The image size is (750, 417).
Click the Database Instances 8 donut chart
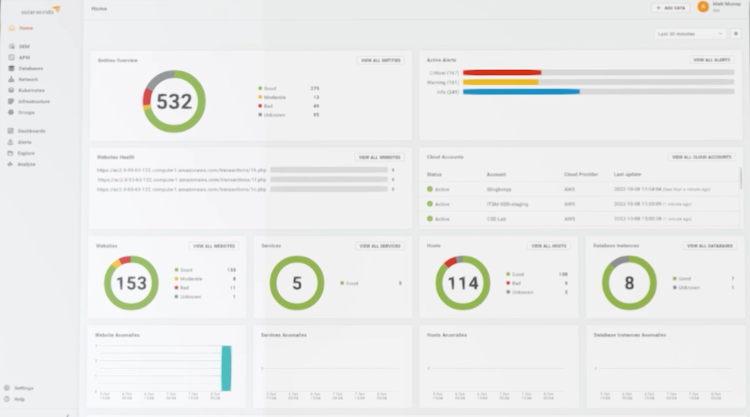click(x=629, y=283)
